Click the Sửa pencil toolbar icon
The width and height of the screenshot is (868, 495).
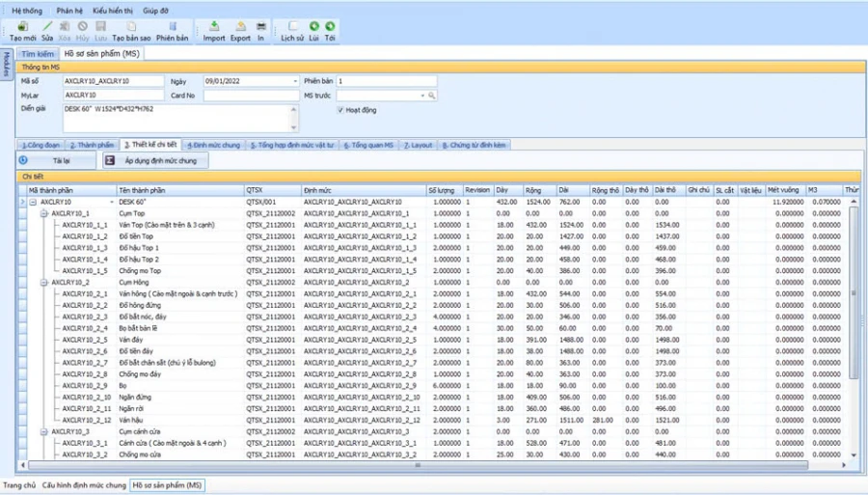click(x=47, y=26)
